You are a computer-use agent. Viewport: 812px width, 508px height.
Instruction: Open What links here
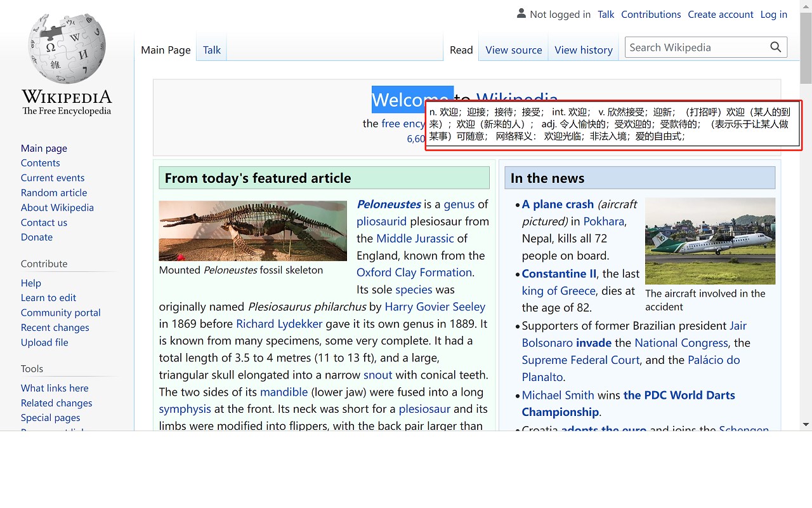click(x=55, y=388)
